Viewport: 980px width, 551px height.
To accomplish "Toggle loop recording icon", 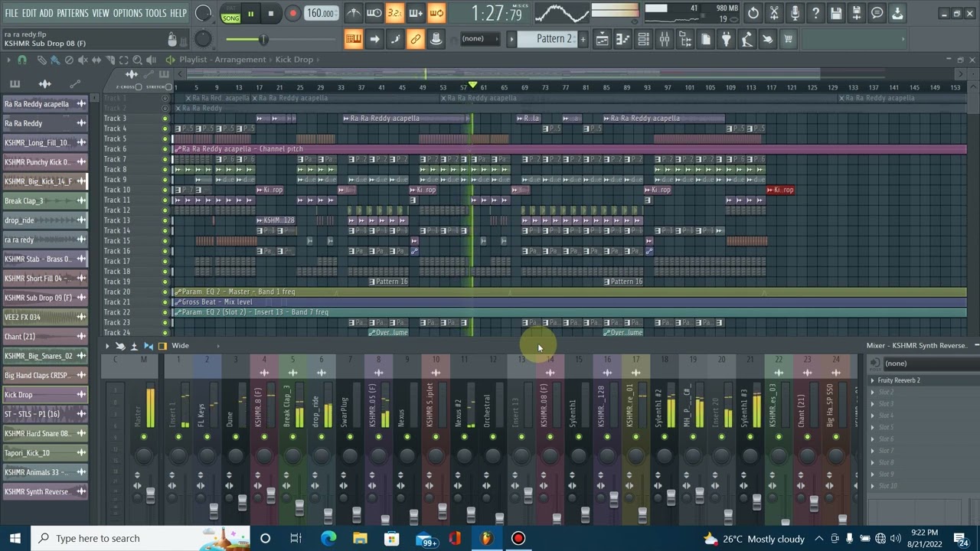I will (436, 13).
